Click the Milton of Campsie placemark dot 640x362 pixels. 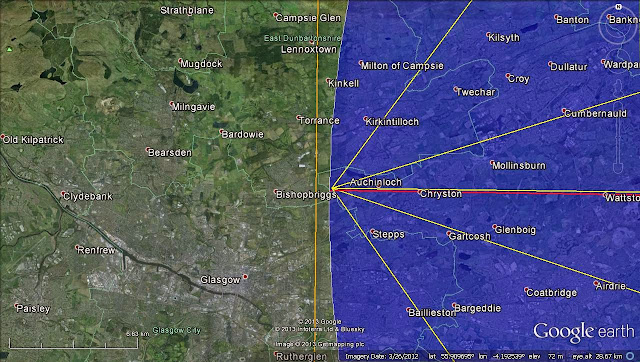click(361, 63)
